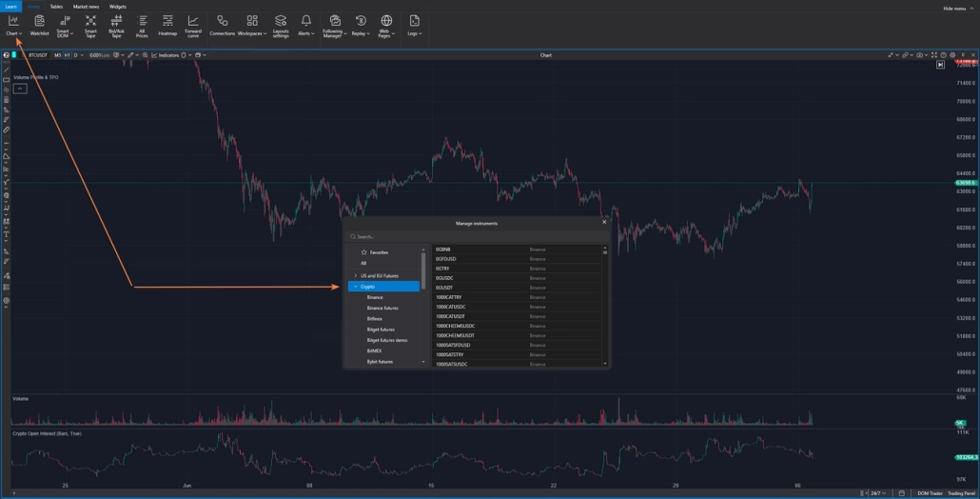Select the 0GUSDT instrument row
This screenshot has width=980, height=499.
(x=517, y=288)
